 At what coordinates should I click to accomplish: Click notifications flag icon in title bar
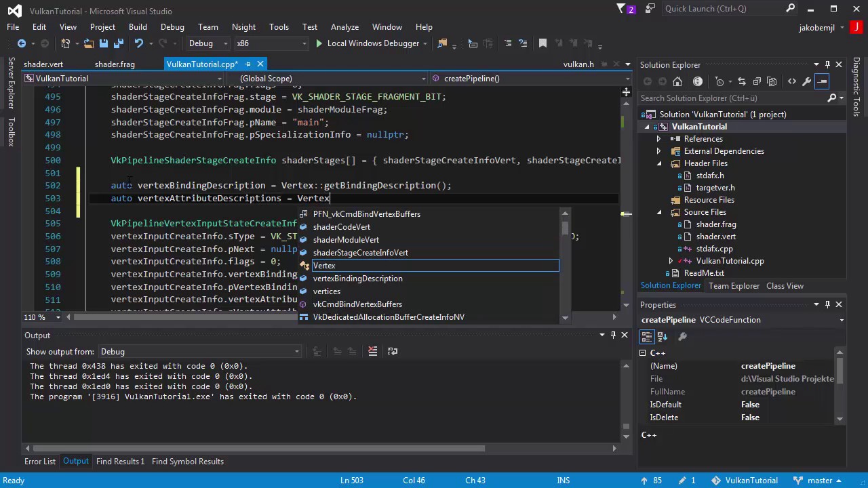point(622,9)
